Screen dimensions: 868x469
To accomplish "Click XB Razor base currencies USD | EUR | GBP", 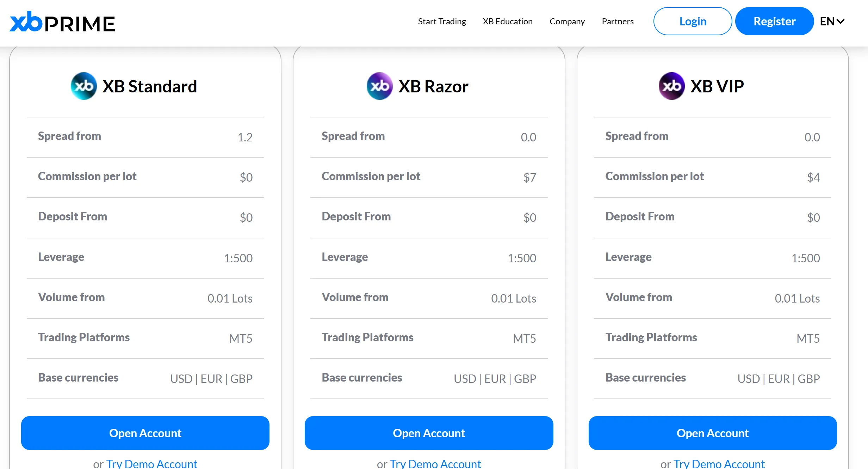I will 495,379.
